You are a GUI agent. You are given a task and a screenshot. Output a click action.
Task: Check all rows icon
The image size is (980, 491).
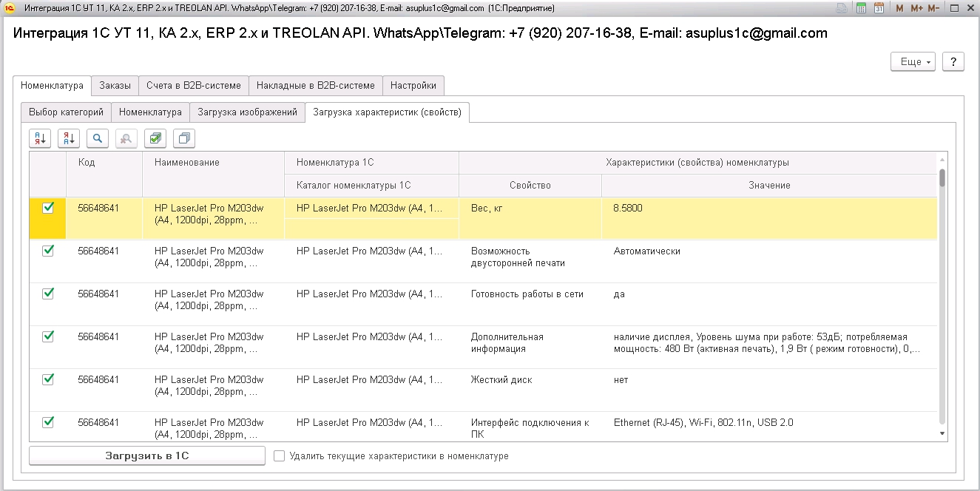tap(155, 138)
